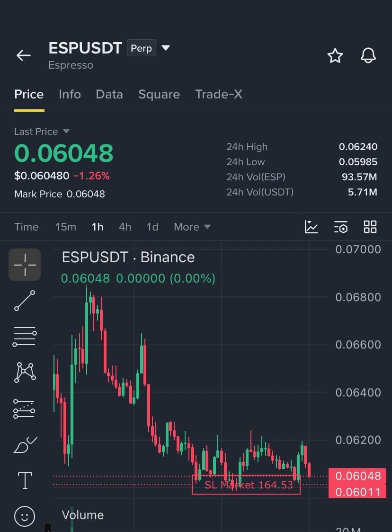Tap the Volume indicator label

pos(83,515)
